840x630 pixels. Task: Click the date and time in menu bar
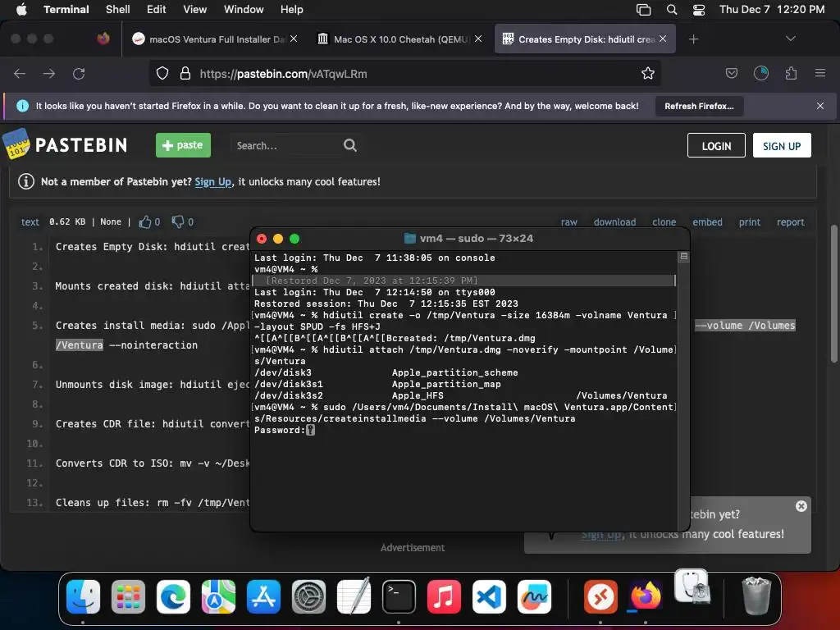pos(772,9)
